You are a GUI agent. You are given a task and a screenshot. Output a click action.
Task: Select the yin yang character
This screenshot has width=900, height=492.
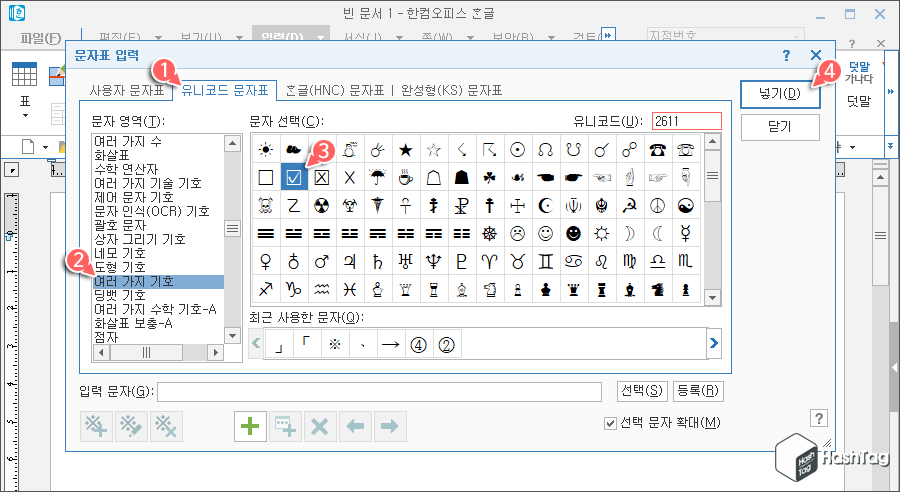686,206
